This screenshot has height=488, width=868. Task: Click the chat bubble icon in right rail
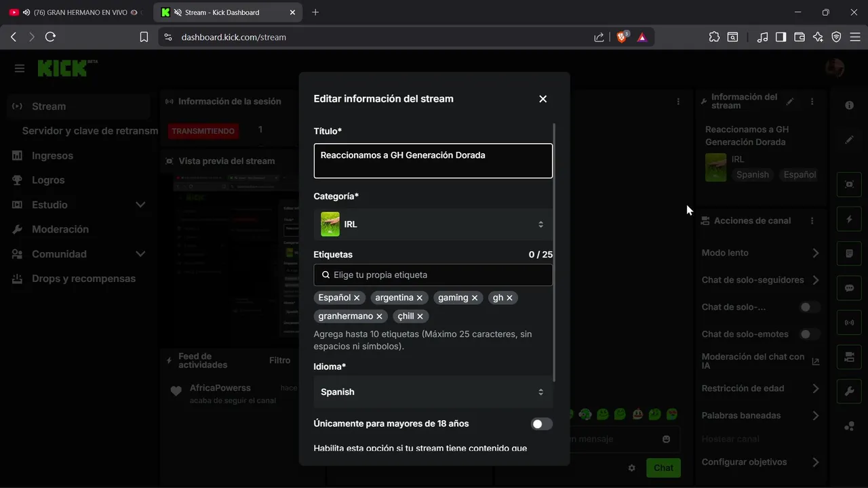click(x=849, y=288)
